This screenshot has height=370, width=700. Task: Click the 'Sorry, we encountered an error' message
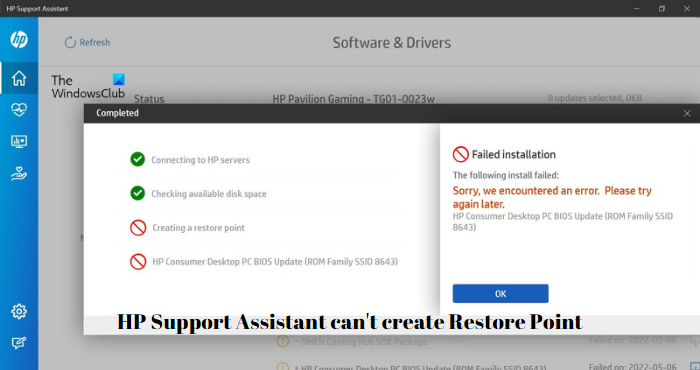point(552,197)
